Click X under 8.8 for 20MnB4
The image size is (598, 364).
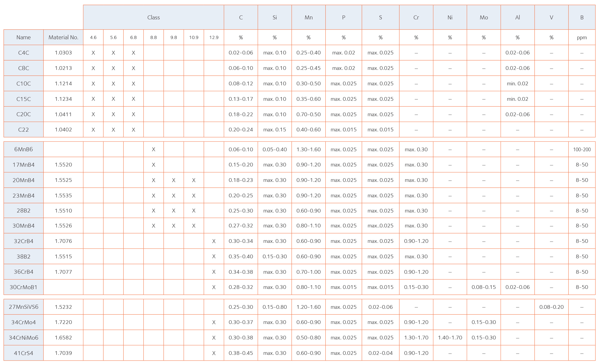click(x=153, y=180)
